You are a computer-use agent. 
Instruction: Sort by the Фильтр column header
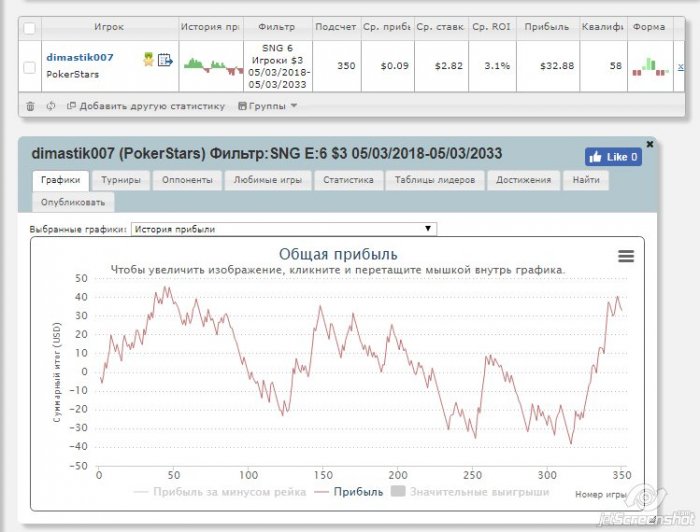coord(277,27)
